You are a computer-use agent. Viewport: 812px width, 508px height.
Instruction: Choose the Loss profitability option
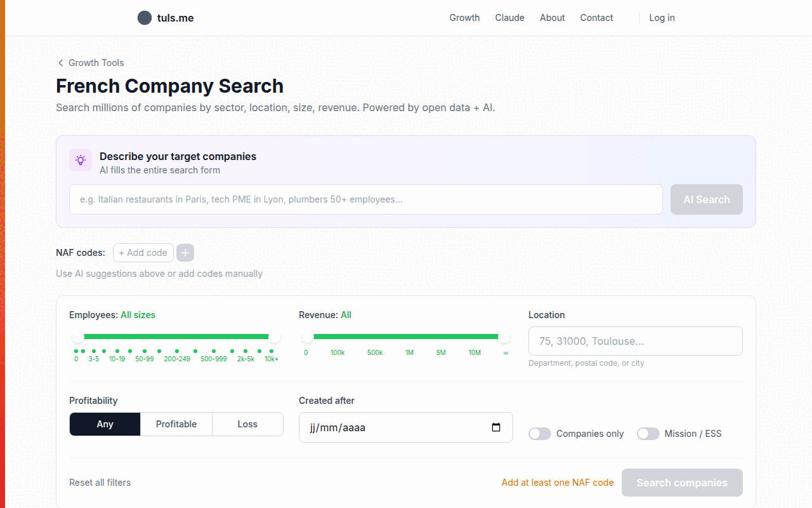tap(247, 424)
